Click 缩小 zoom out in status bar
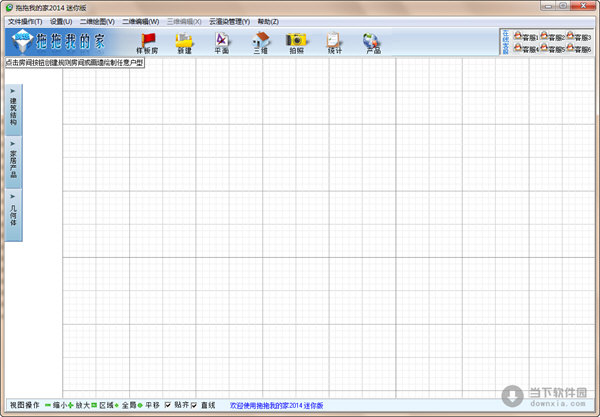 (56, 405)
